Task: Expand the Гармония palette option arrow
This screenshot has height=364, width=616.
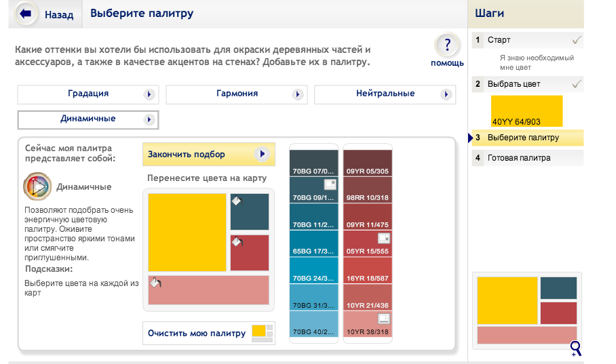Action: (x=297, y=94)
